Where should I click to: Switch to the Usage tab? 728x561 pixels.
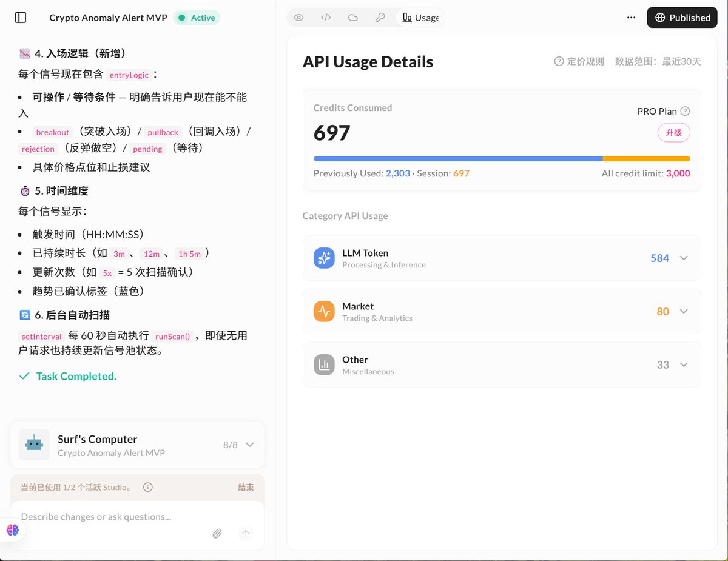(x=420, y=18)
